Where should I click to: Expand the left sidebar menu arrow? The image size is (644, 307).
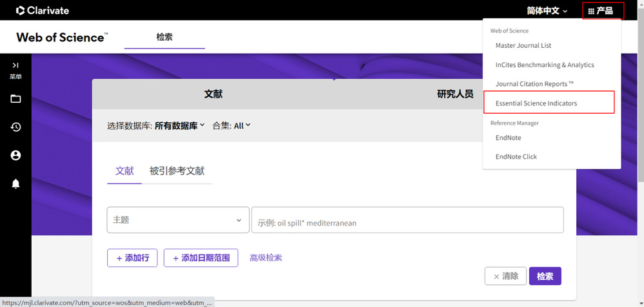[15, 65]
